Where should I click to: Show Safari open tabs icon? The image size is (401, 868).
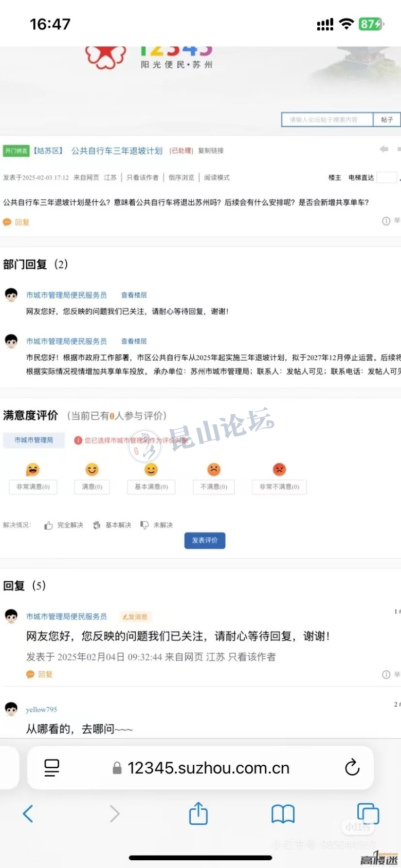pyautogui.click(x=368, y=814)
